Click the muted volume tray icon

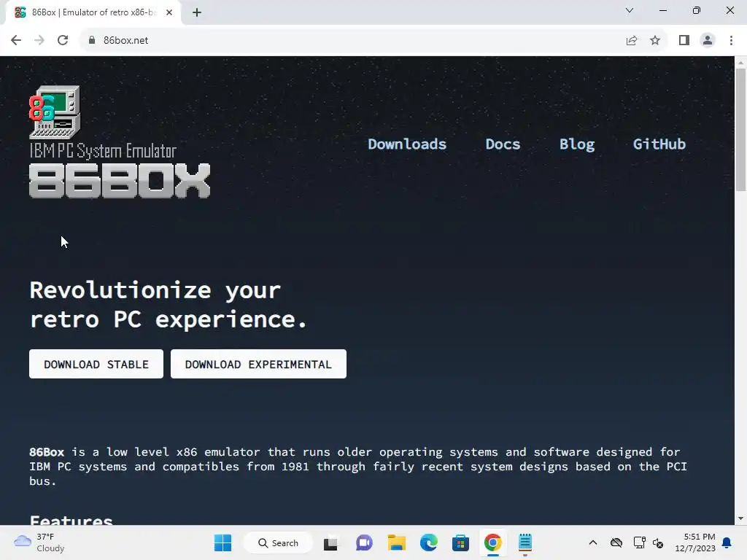pyautogui.click(x=658, y=542)
